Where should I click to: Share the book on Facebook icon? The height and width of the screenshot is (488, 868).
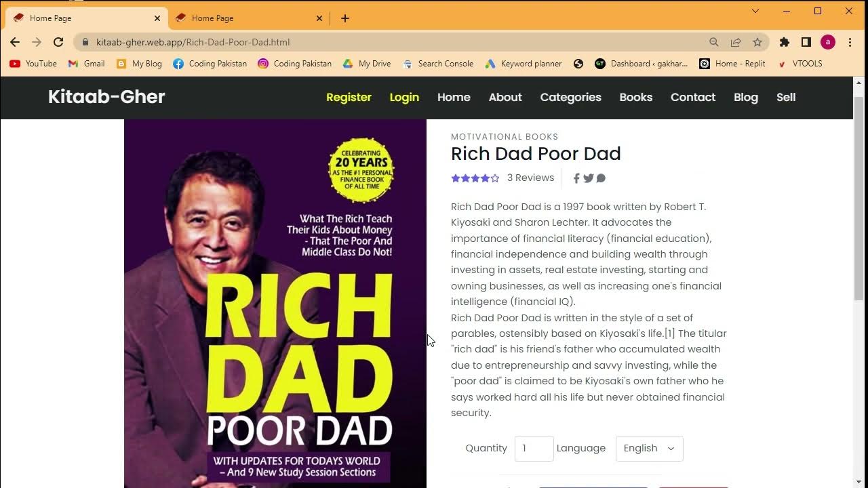click(576, 178)
